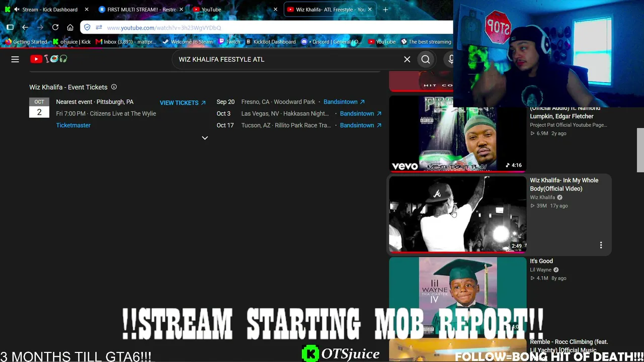Click the browser address bar URL
This screenshot has width=644, height=362.
coord(164,28)
